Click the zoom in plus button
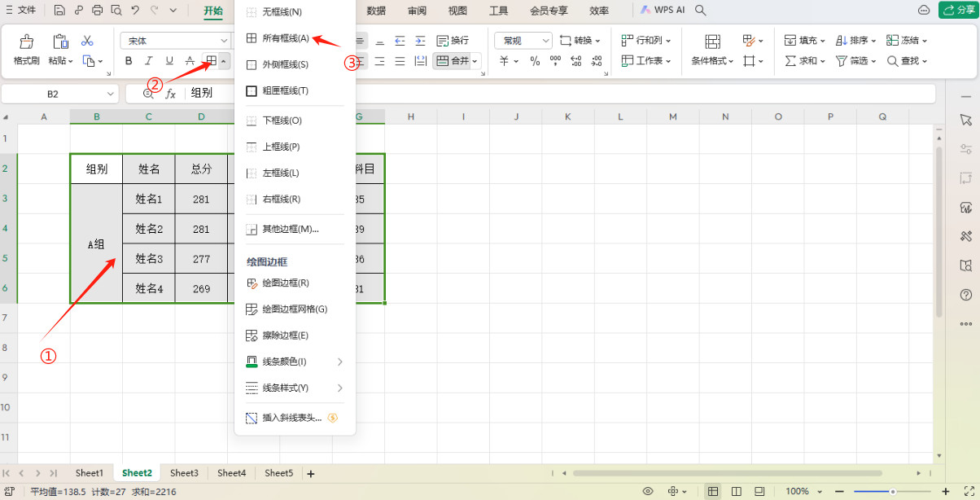 coord(946,491)
